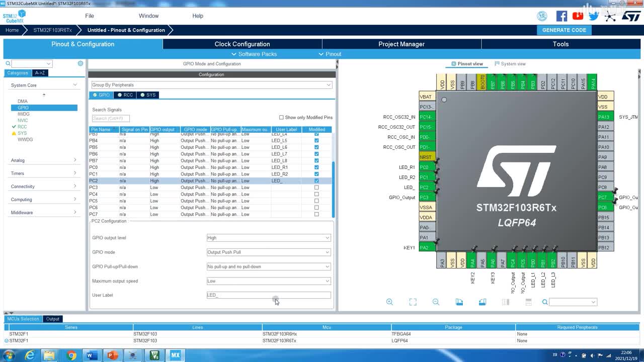Switch to the Clock Configuration tab
The height and width of the screenshot is (362, 644).
242,44
